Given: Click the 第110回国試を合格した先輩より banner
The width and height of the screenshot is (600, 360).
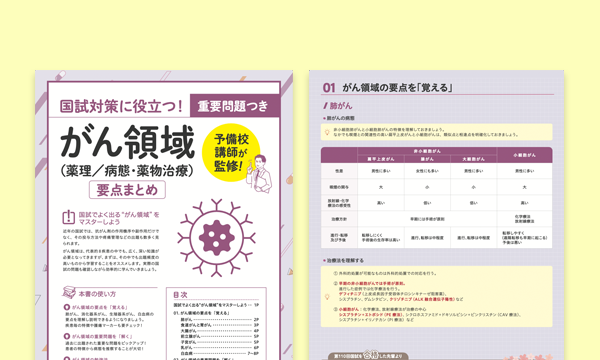Looking at the screenshot, I should (368, 356).
